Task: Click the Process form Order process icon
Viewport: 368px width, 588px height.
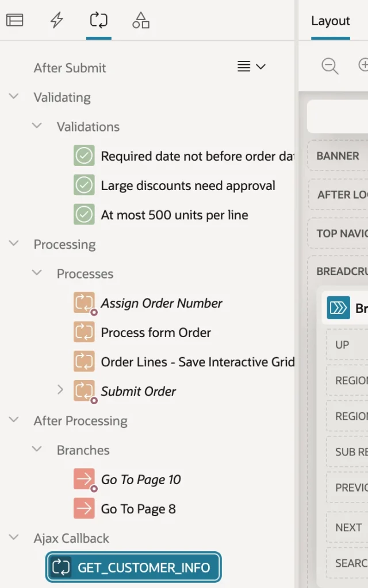Action: coord(84,332)
